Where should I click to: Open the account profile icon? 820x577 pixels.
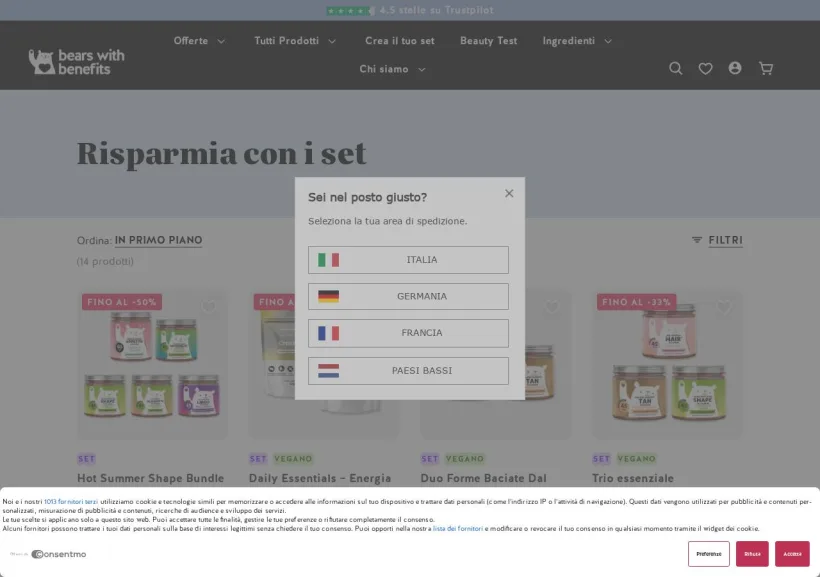735,68
